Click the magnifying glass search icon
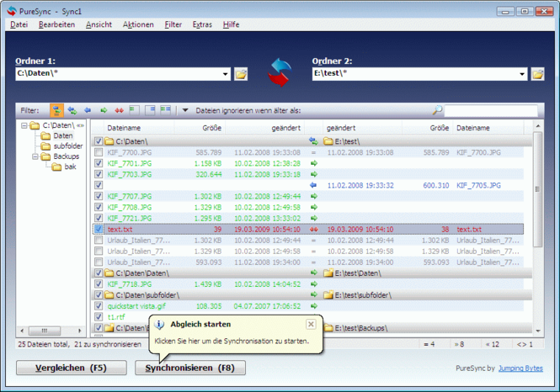The height and width of the screenshot is (392, 560). pyautogui.click(x=437, y=110)
